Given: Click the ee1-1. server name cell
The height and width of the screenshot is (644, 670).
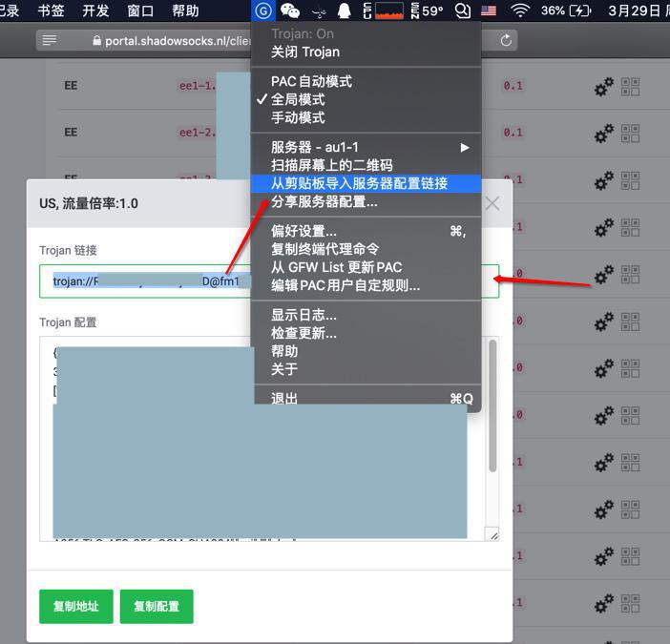Looking at the screenshot, I should (198, 86).
